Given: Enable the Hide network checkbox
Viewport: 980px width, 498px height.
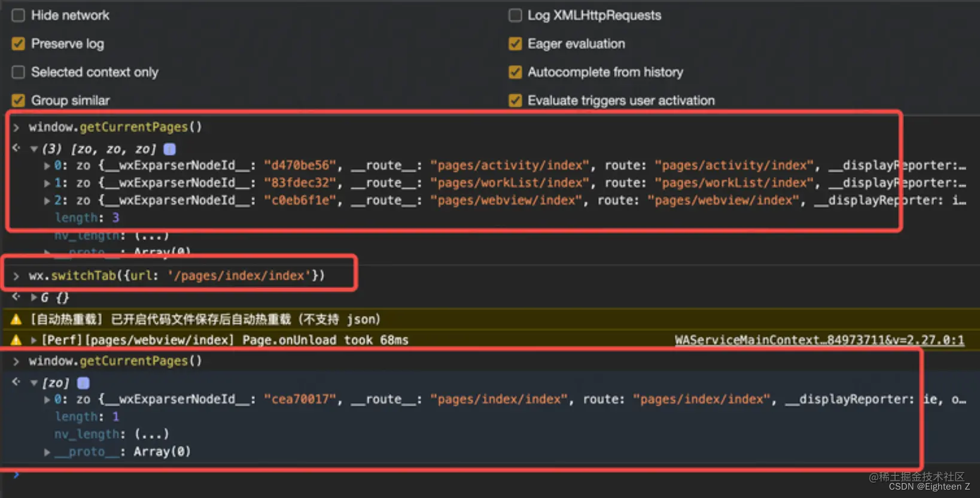Looking at the screenshot, I should [19, 16].
